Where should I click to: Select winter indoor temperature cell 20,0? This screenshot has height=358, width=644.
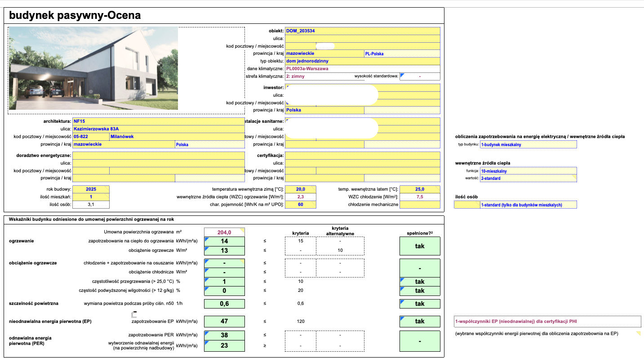click(301, 189)
